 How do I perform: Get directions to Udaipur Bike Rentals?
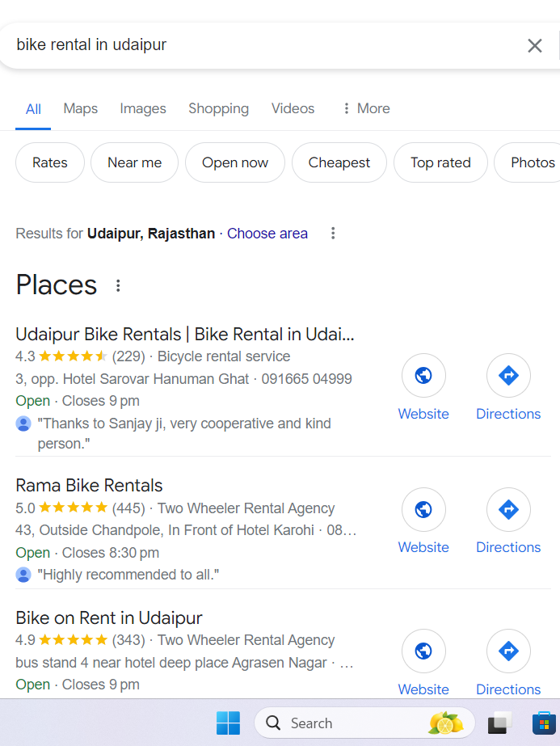(x=508, y=375)
